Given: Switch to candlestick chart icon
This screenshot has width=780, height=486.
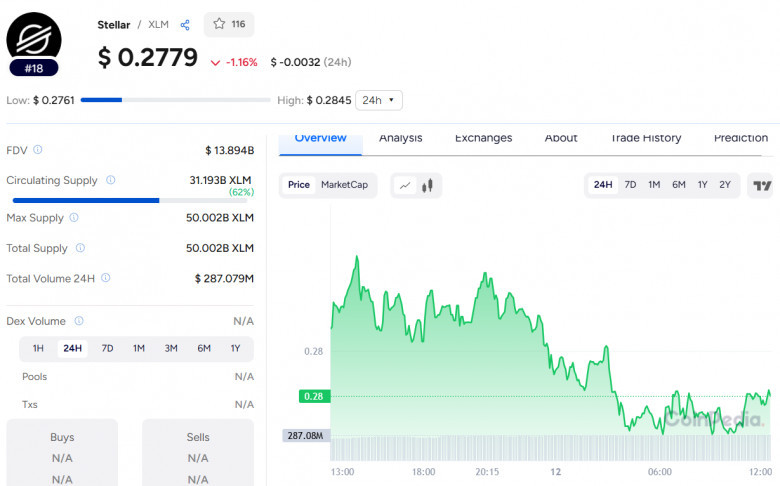Looking at the screenshot, I should click(x=427, y=186).
